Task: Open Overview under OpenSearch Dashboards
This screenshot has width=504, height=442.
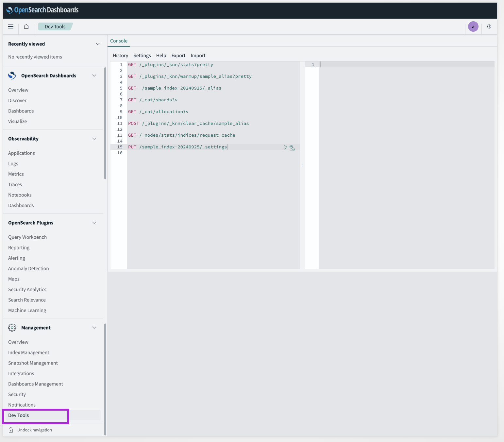Action: tap(18, 90)
